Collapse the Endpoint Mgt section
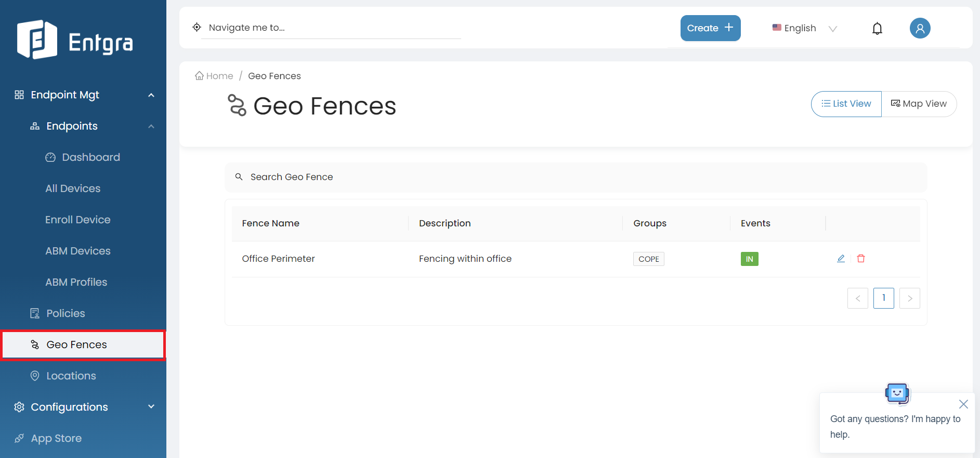This screenshot has height=458, width=980. 151,95
